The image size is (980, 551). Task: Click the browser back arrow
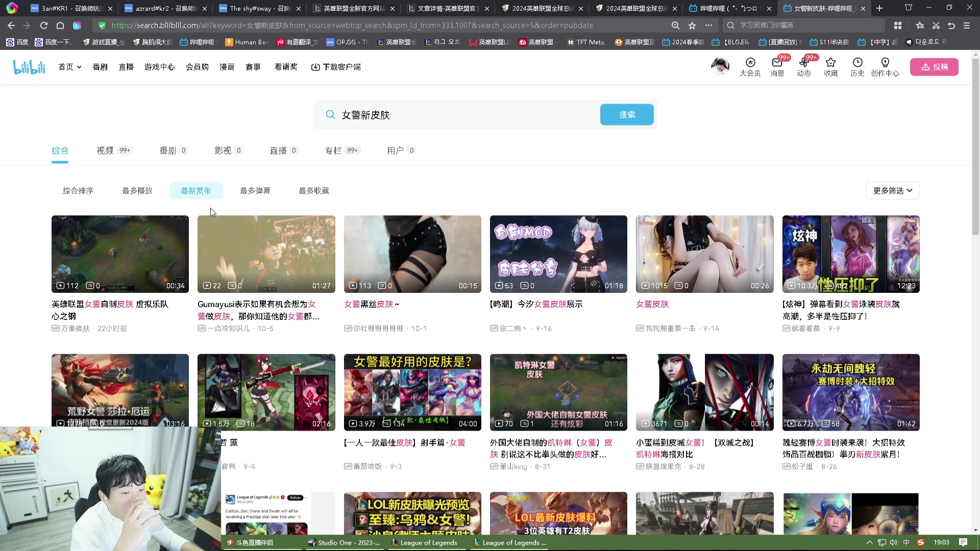tap(11, 25)
